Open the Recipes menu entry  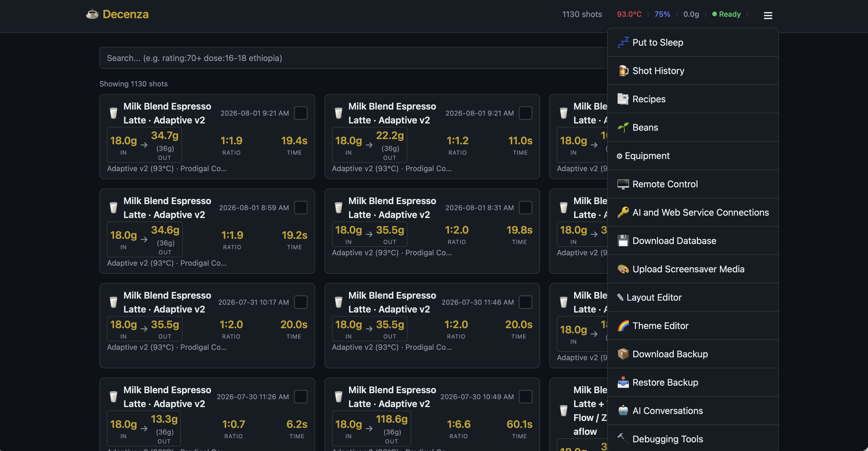coord(693,99)
